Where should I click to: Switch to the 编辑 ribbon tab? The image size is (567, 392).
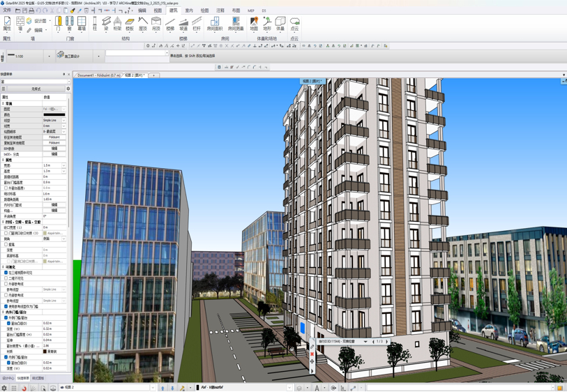click(142, 10)
